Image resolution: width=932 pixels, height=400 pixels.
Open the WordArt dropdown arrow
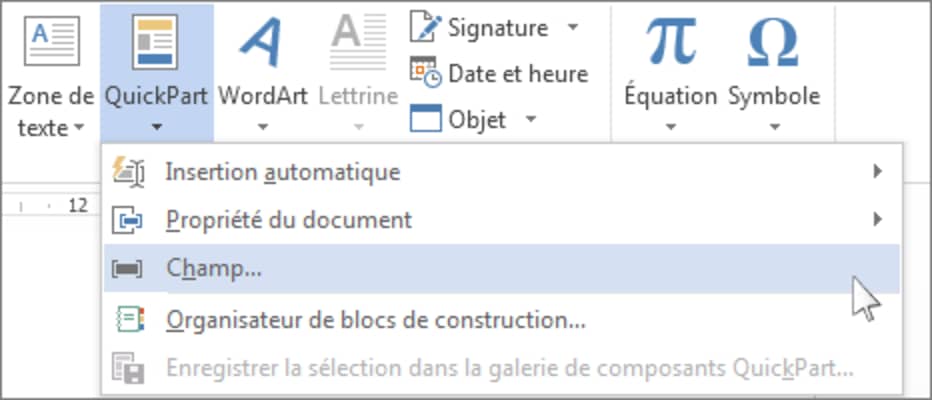[x=263, y=127]
